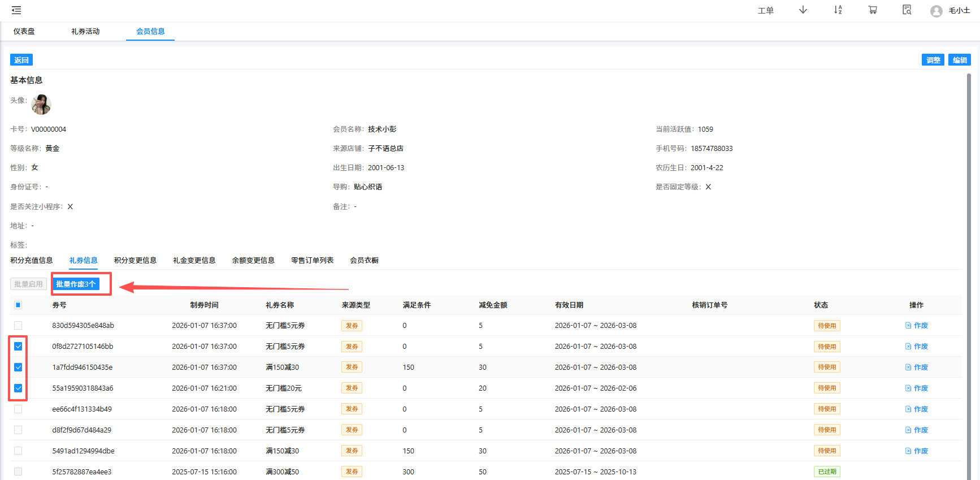Collapse the sidebar menu hamburger icon
Screen dimensions: 980x480
16,10
